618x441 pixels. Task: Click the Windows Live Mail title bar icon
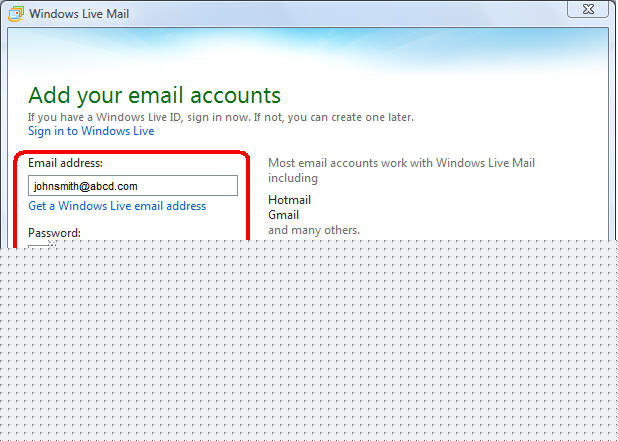(14, 14)
